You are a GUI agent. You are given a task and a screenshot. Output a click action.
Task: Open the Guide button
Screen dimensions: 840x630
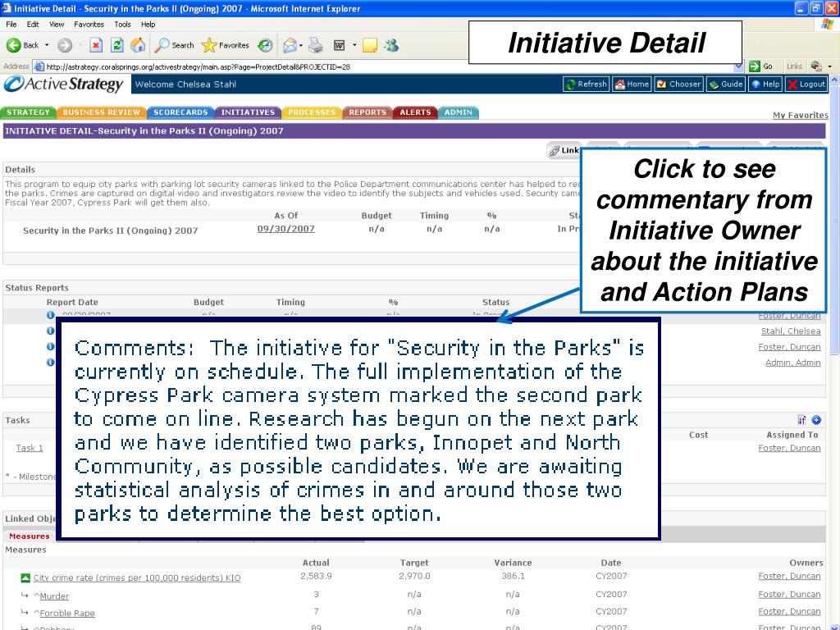click(726, 84)
